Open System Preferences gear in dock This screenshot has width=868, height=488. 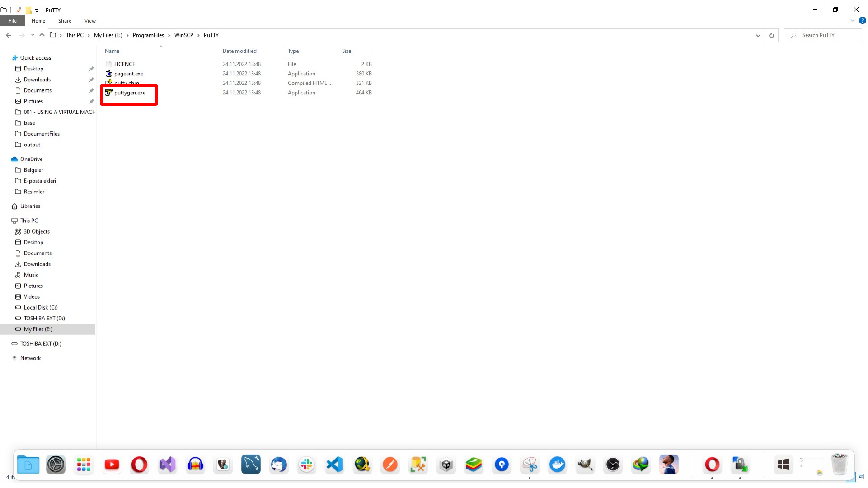[56, 465]
